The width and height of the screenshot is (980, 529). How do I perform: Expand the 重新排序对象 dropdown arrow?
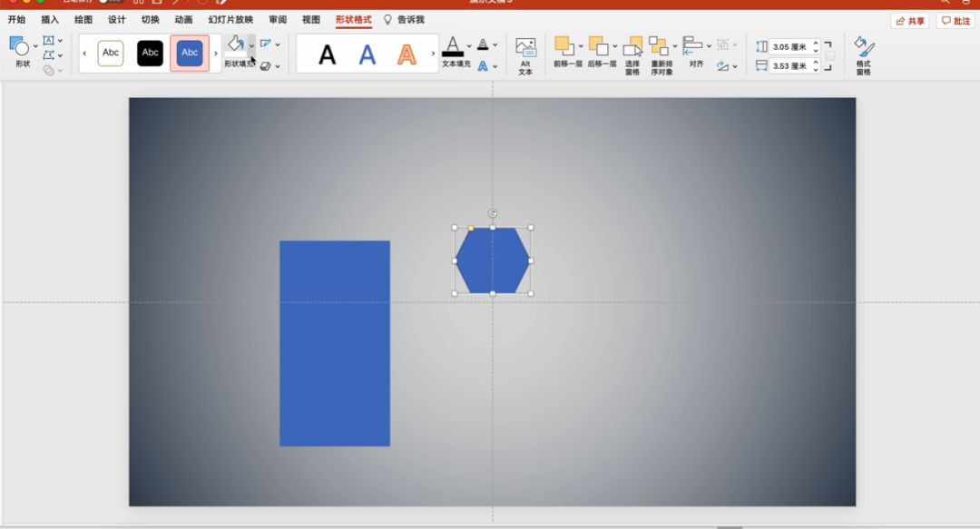(x=675, y=46)
